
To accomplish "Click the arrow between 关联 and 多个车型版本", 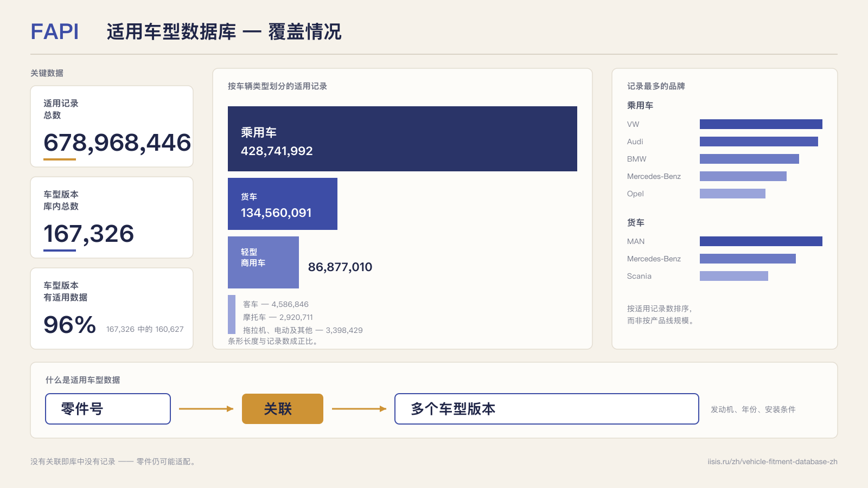I will pos(359,409).
